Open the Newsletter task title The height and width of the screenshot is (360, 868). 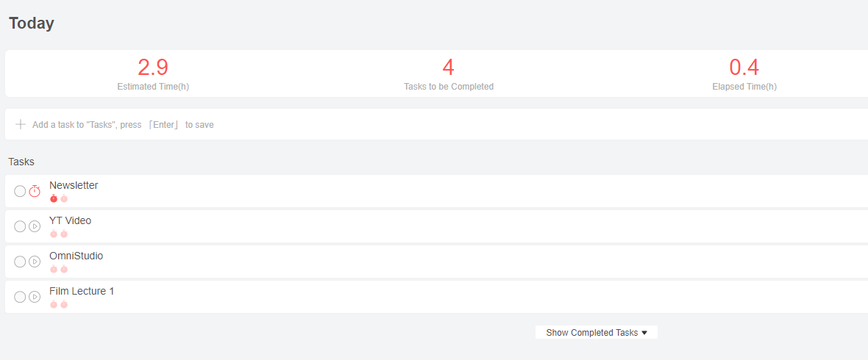74,185
